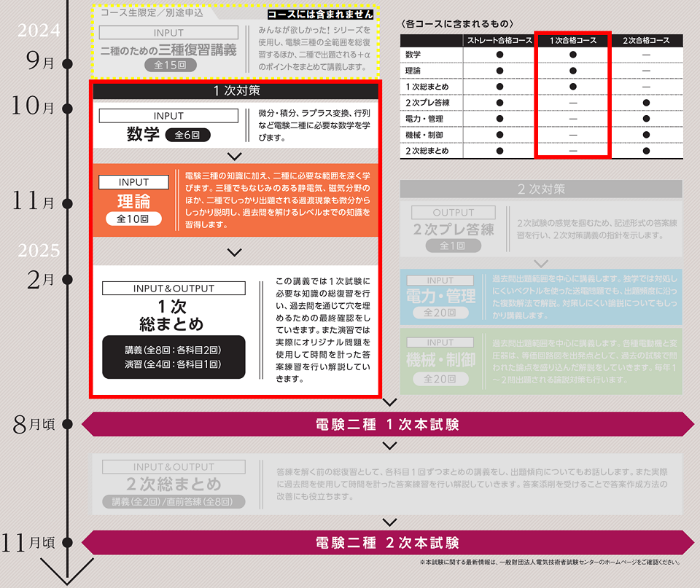Viewport: 700px width, 588px height.
Task: Click the INPUT label above 数学
Action: tap(168, 116)
